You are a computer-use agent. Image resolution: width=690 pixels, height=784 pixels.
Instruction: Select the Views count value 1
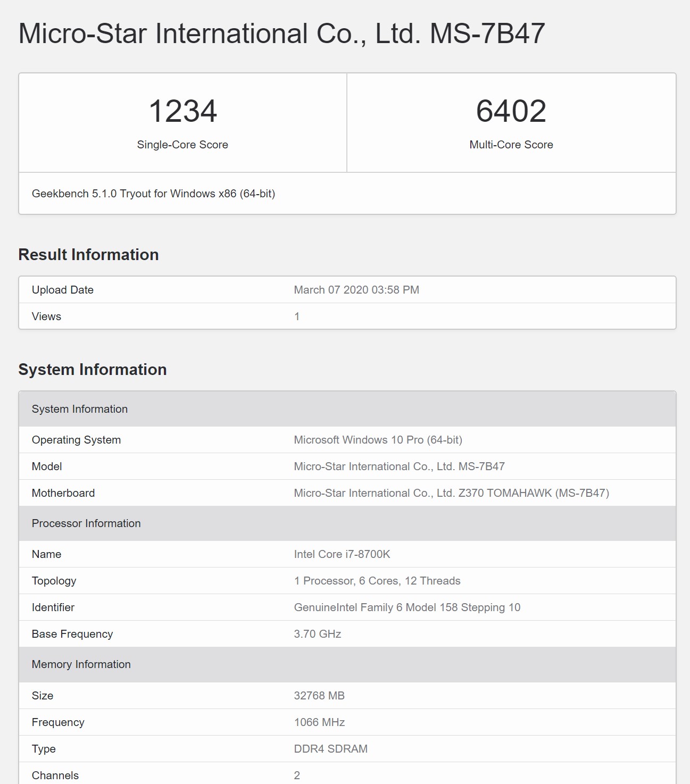pos(297,316)
